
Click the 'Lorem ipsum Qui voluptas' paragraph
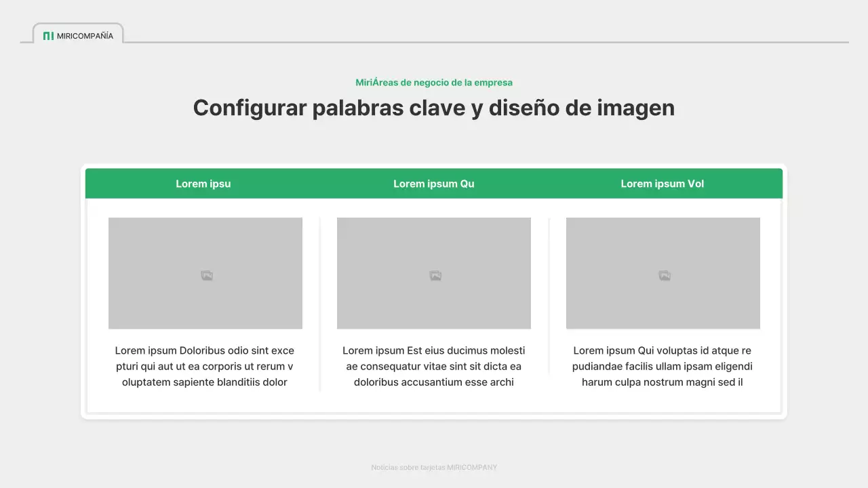pyautogui.click(x=663, y=366)
